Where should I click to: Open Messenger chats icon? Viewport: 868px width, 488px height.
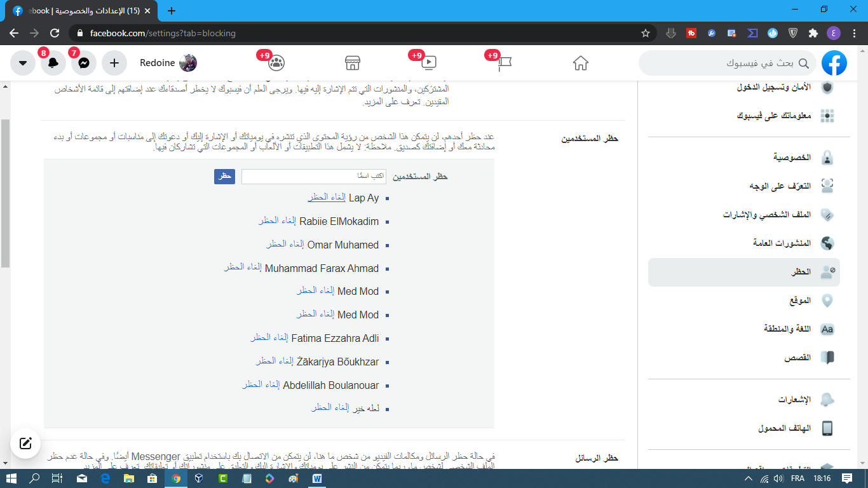tap(84, 63)
